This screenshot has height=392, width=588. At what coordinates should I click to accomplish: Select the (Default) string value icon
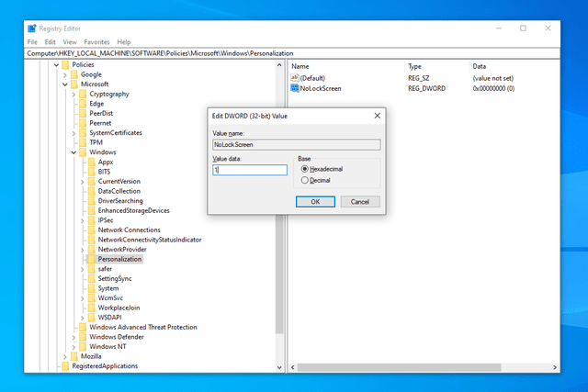[x=295, y=78]
